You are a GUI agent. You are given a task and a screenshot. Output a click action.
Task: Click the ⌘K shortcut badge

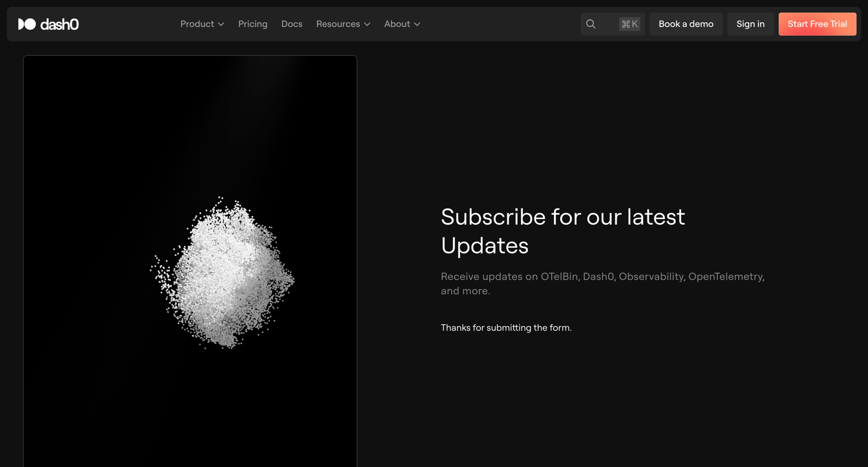(630, 24)
